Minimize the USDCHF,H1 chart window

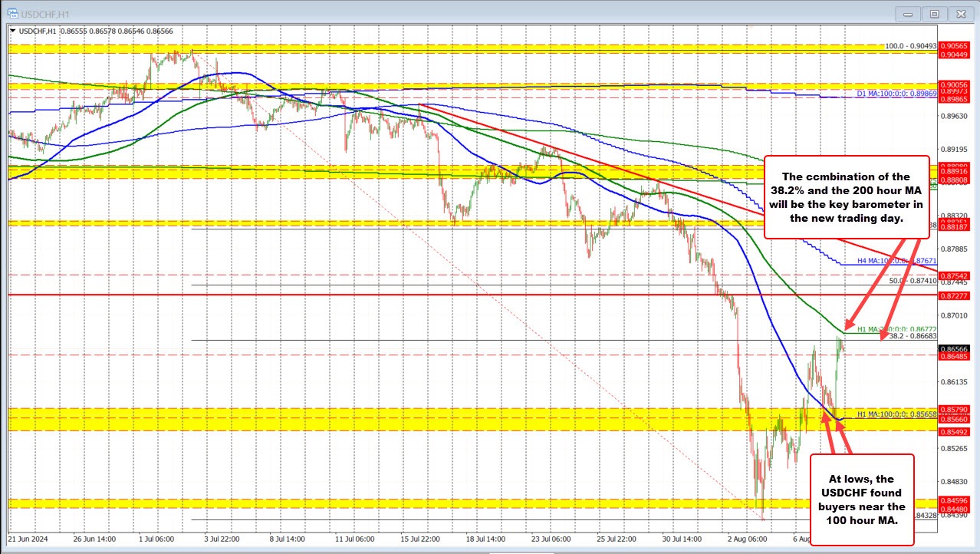[x=907, y=14]
